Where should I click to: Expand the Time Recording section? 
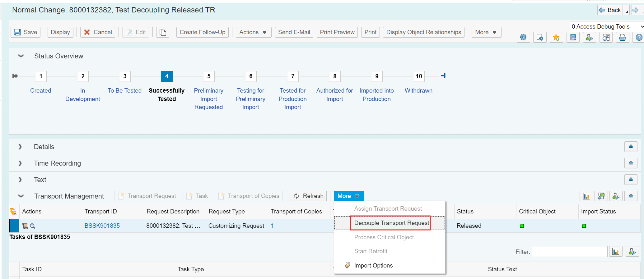(x=20, y=163)
